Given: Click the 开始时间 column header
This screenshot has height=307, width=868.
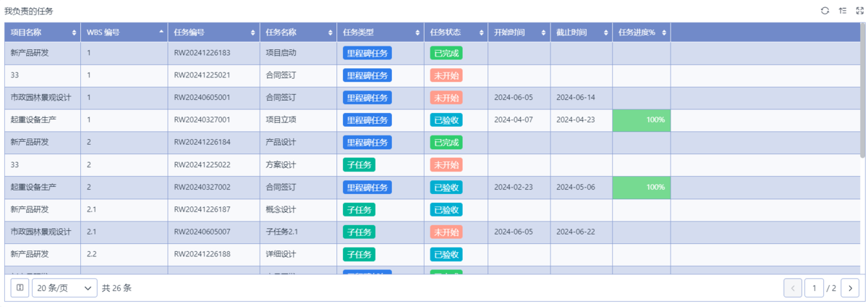Looking at the screenshot, I should pyautogui.click(x=509, y=33).
